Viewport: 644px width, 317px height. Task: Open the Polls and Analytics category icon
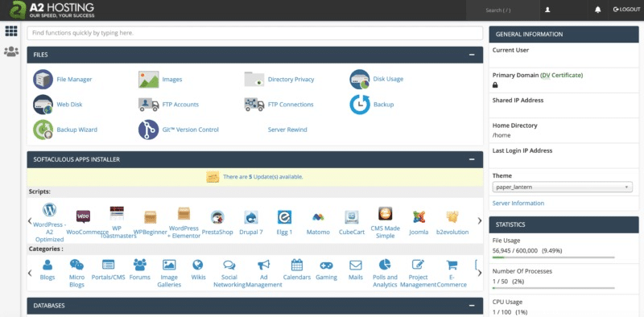click(x=385, y=265)
